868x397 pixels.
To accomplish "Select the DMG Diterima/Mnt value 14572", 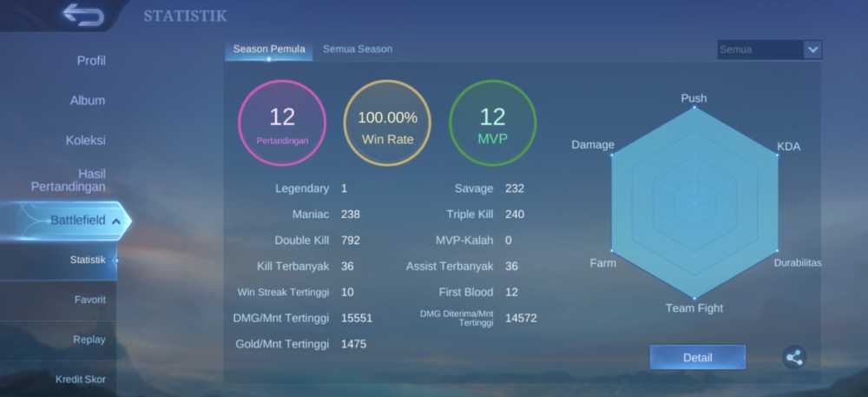I will click(520, 318).
